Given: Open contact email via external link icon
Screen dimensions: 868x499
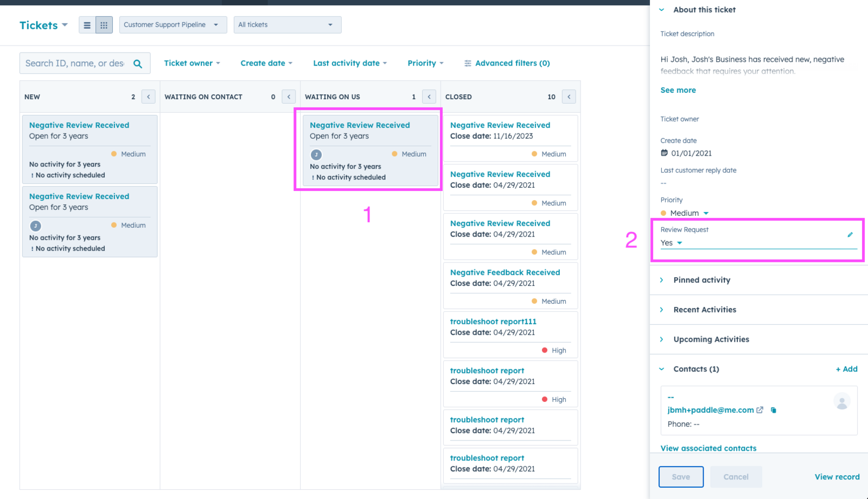Looking at the screenshot, I should coord(760,411).
